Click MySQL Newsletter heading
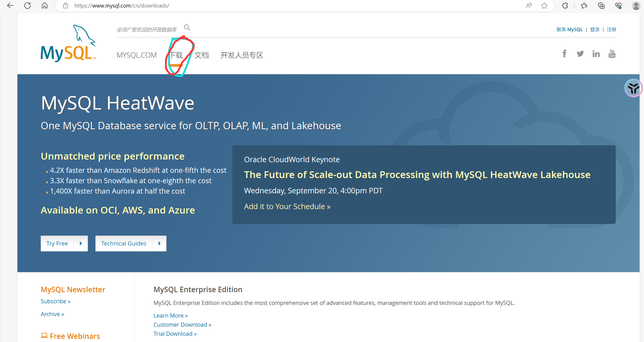Image resolution: width=644 pixels, height=342 pixels. [x=73, y=289]
